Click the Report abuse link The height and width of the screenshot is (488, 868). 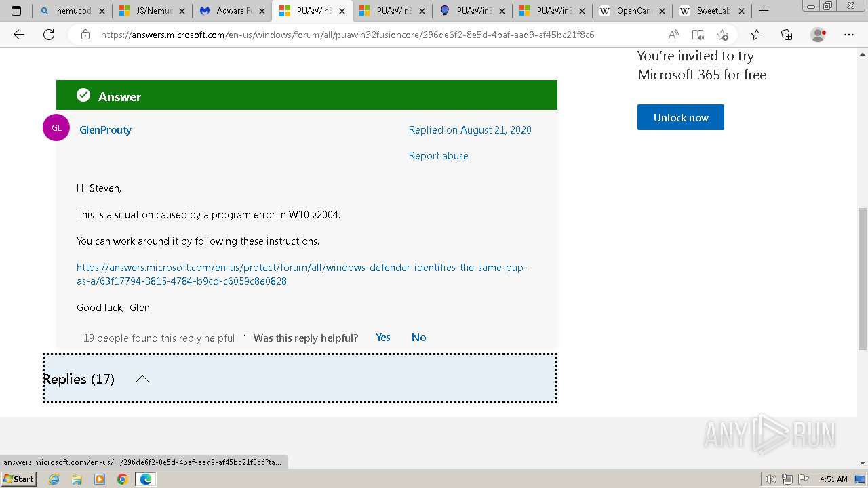click(x=438, y=156)
